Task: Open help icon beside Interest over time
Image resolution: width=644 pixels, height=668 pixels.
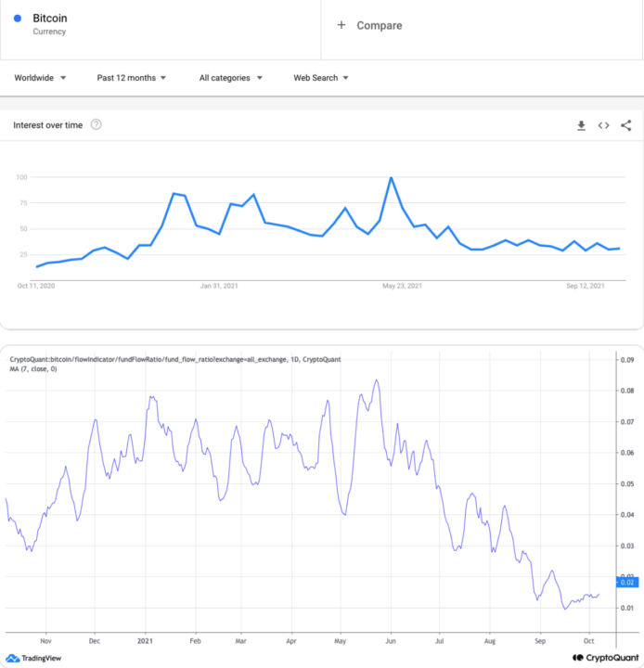Action: (x=96, y=125)
